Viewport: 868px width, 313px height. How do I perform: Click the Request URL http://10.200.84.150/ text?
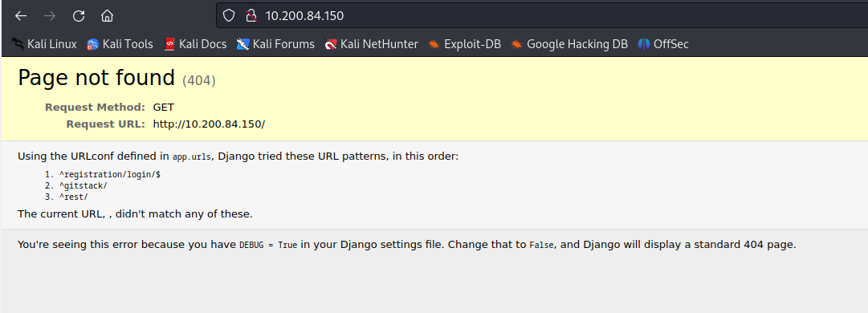click(210, 124)
